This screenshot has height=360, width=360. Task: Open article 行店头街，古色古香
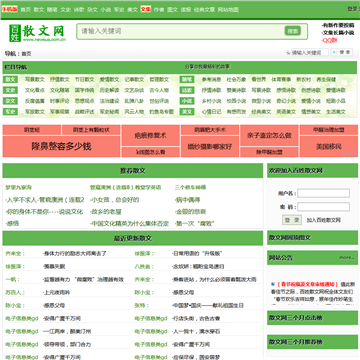[x=196, y=318]
